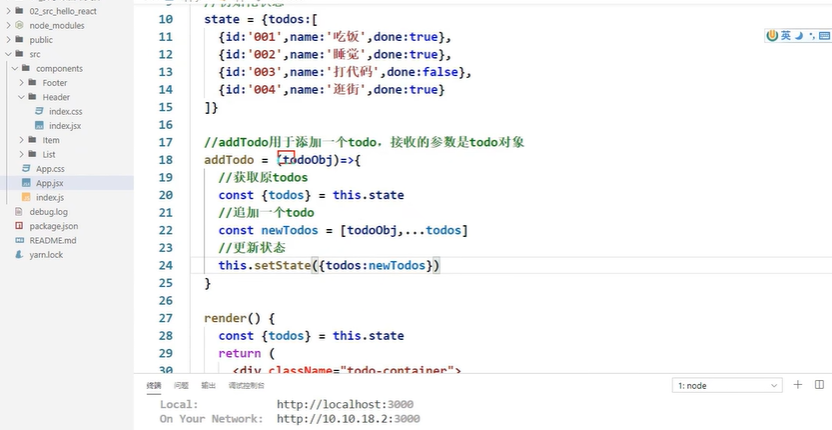
Task: Expand the Item folder chevron
Action: [21, 140]
